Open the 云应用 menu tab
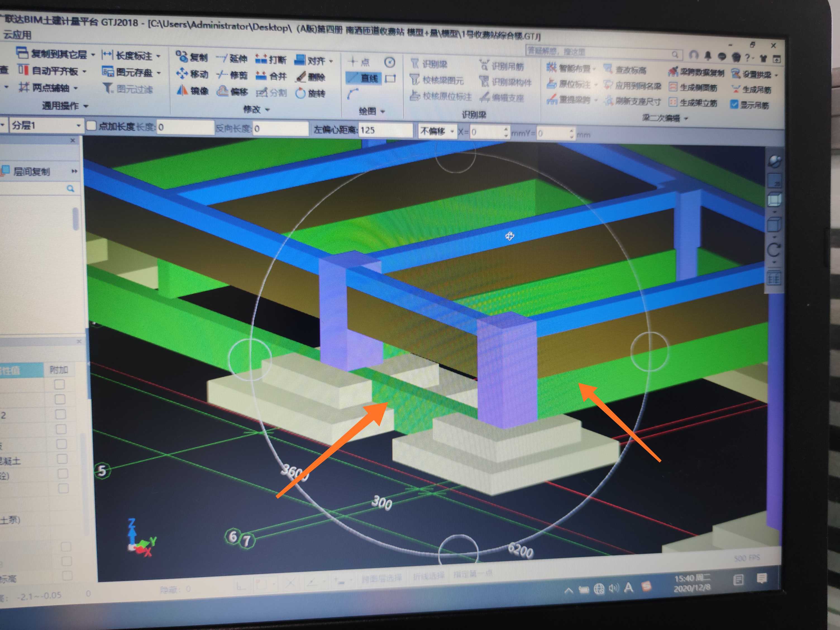Viewport: 840px width, 630px height. [17, 35]
